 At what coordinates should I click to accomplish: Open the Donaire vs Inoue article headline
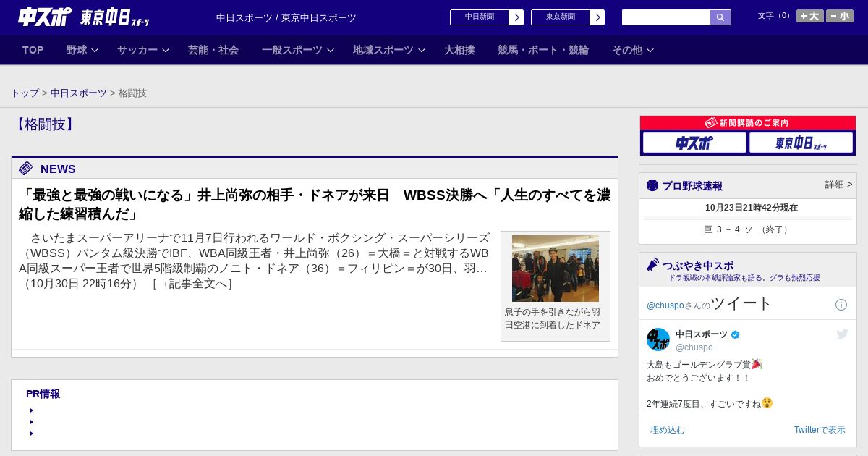pyautogui.click(x=315, y=204)
